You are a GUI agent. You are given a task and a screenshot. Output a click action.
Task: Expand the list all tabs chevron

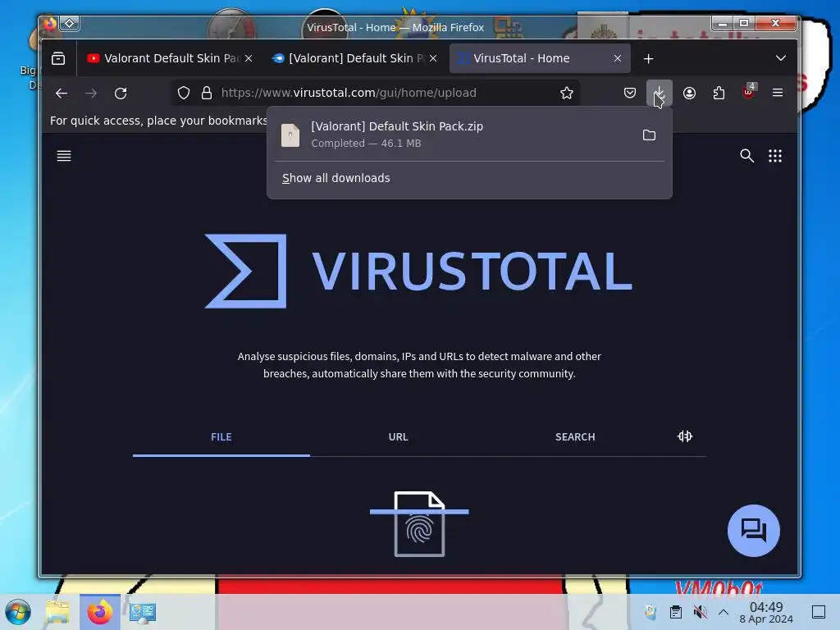(781, 58)
